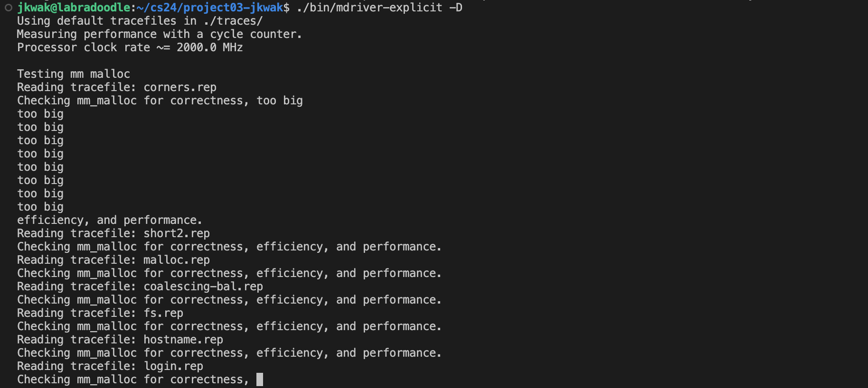Click the malloc.rep tracefile name
Image resolution: width=868 pixels, height=388 pixels.
point(177,260)
